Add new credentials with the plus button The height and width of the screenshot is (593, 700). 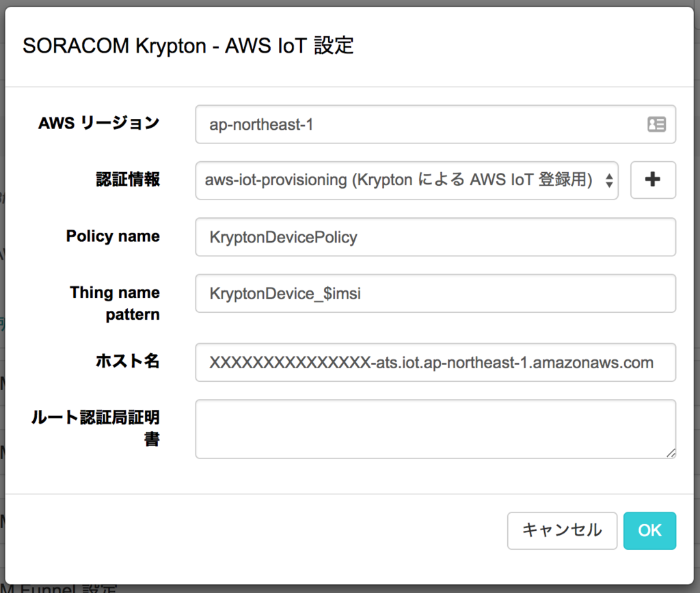(x=653, y=180)
